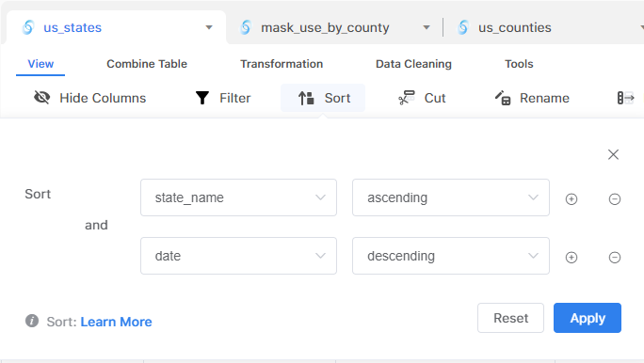Add a sort rule after state_name
Screen dimensions: 644x363
pos(572,199)
